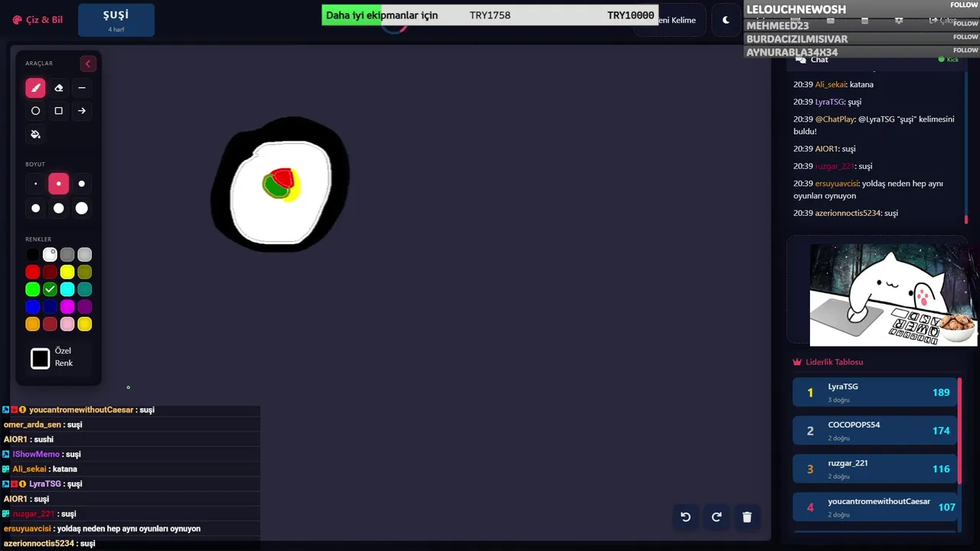Pick the teal color swatch
The width and height of the screenshot is (980, 551).
coord(85,289)
